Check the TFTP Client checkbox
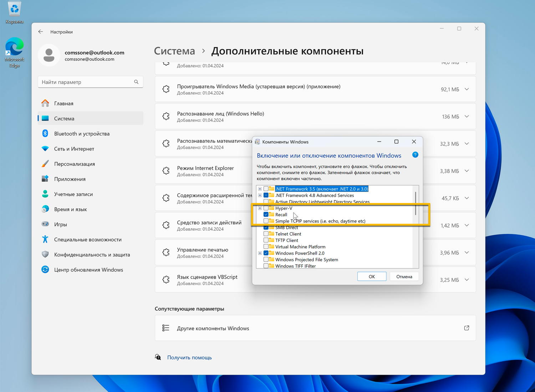The width and height of the screenshot is (535, 392). click(x=266, y=240)
